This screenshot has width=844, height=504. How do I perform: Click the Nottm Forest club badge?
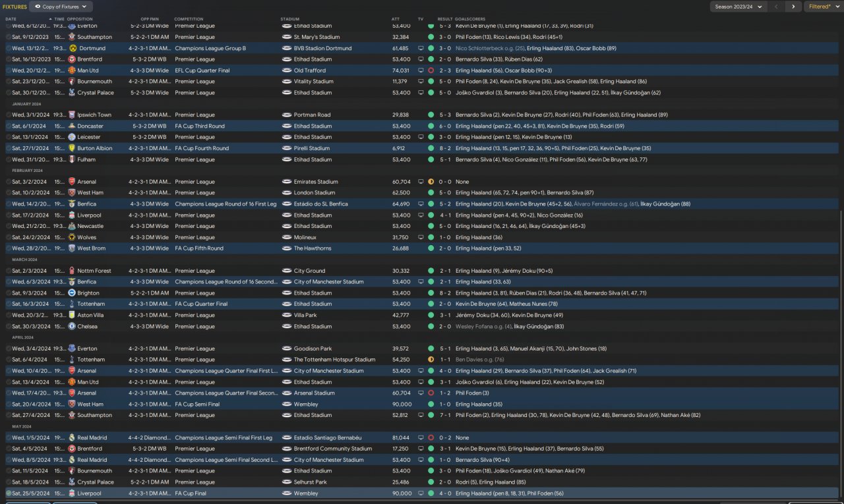(72, 271)
